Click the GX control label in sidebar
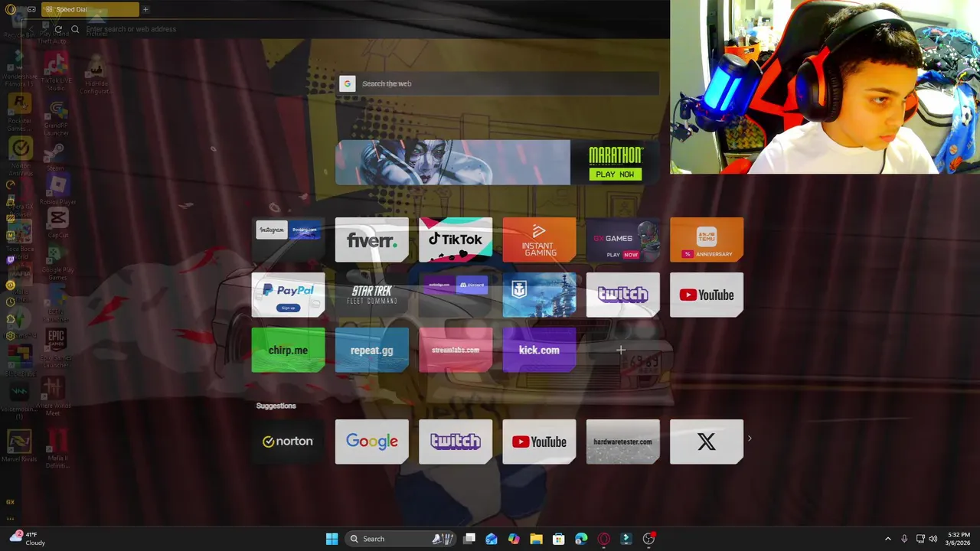 click(x=10, y=502)
